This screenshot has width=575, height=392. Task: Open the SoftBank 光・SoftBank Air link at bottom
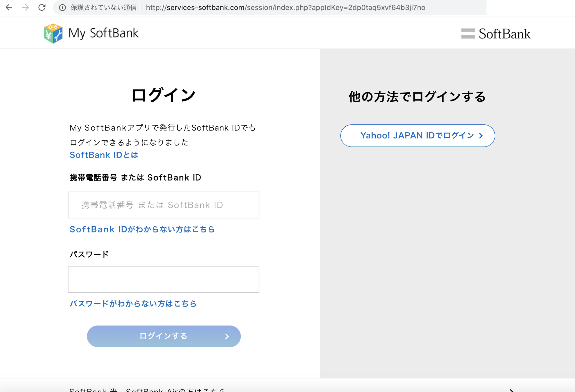pyautogui.click(x=147, y=390)
